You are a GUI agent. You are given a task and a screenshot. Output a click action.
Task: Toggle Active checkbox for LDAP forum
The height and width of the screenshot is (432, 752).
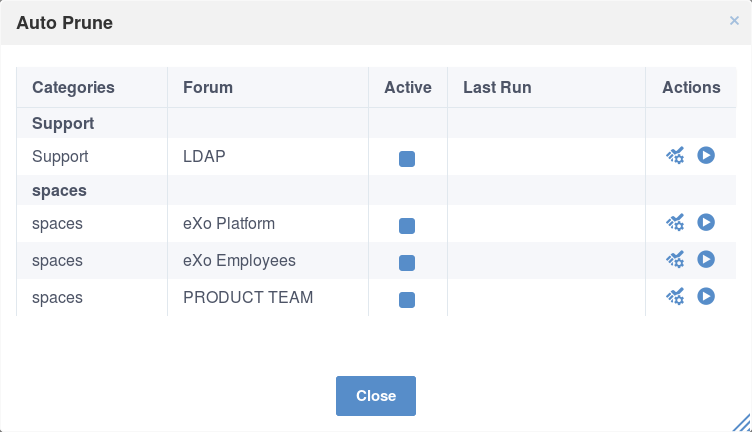[x=407, y=159]
